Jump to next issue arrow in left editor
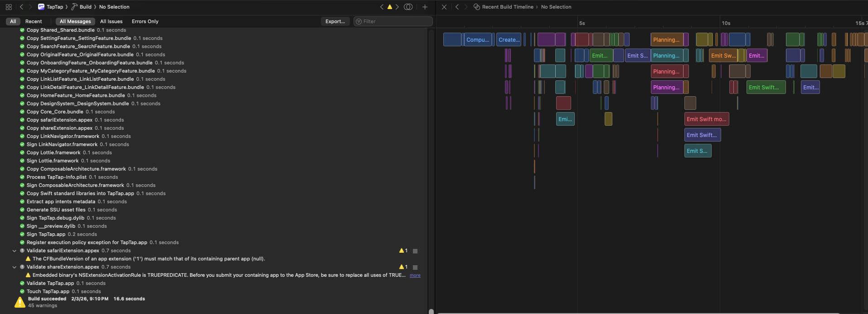Image resolution: width=868 pixels, height=314 pixels. [x=397, y=7]
